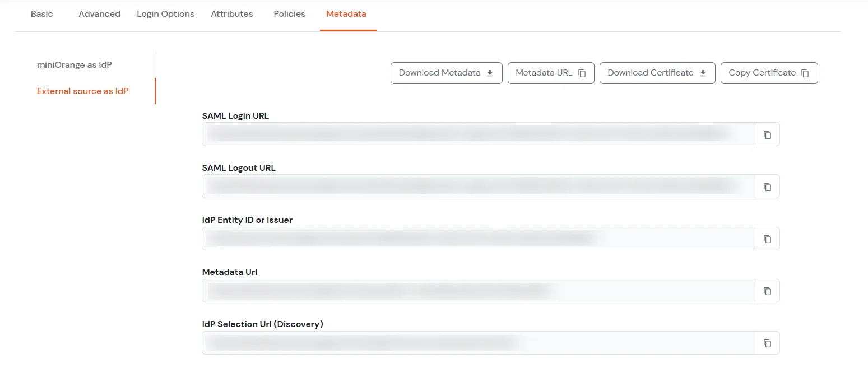Select External source as IdP sidebar entry
Screen dimensions: 868x382
tap(82, 91)
